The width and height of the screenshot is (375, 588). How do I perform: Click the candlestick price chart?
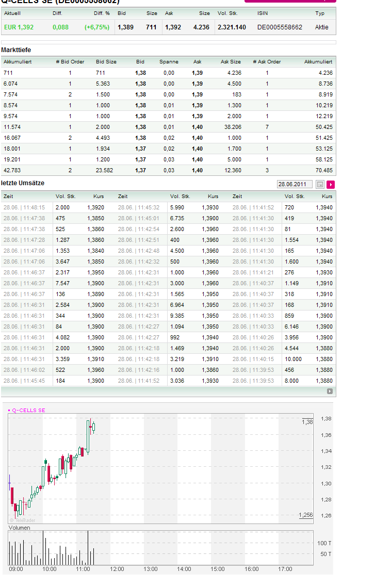coord(160,468)
